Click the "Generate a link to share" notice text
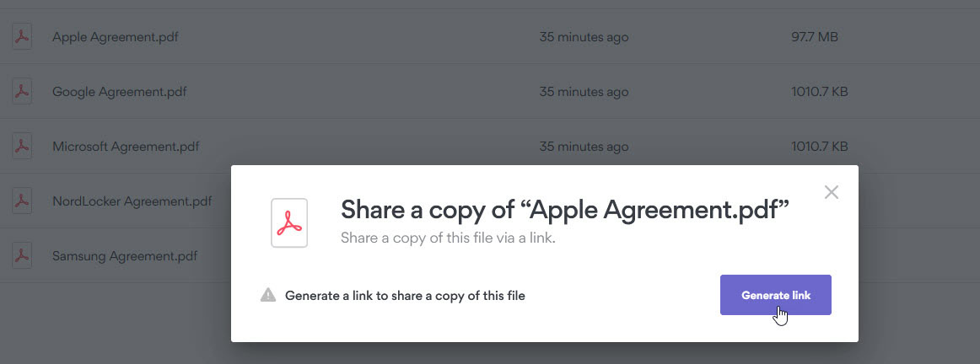 tap(405, 296)
